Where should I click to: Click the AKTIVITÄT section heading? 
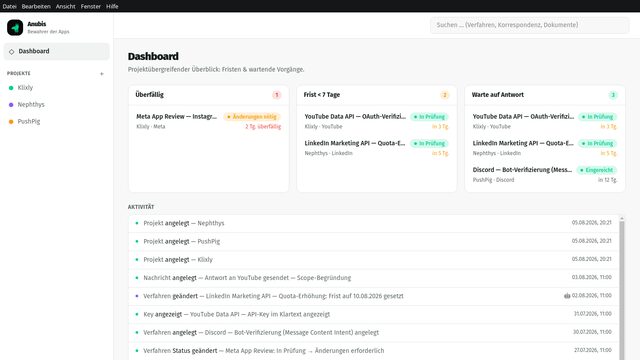pos(141,207)
